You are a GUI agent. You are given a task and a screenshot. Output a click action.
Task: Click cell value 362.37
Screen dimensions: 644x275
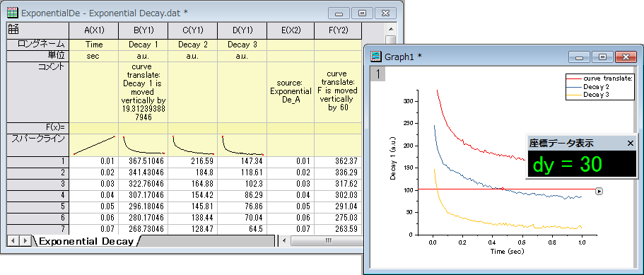coord(338,161)
